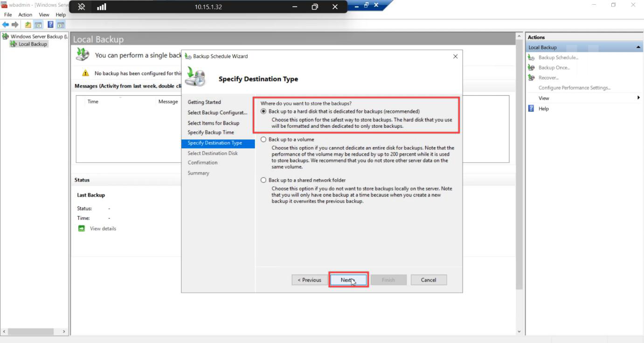The width and height of the screenshot is (644, 343).
Task: Click wbadmin app icon in title bar
Action: [x=4, y=5]
